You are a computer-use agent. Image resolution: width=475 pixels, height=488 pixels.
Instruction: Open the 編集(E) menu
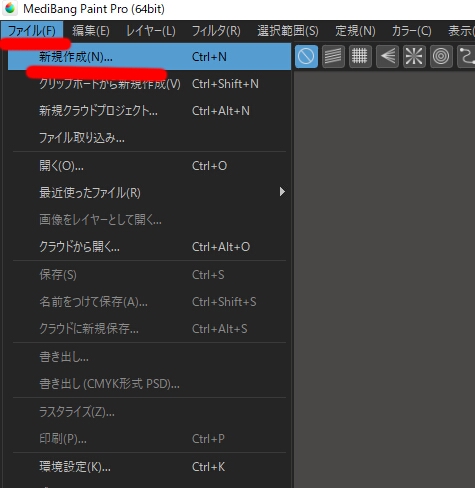pos(91,31)
